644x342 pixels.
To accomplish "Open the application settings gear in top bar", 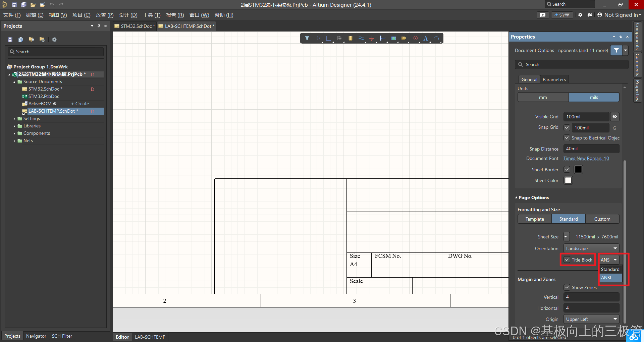I will pos(580,15).
